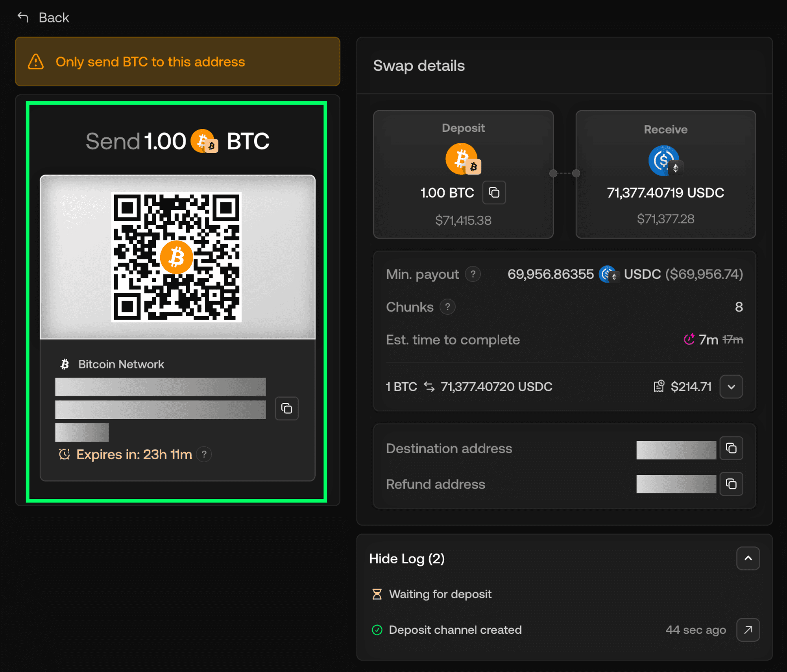Open Deposit channel created external link
The width and height of the screenshot is (787, 672).
pyautogui.click(x=748, y=630)
